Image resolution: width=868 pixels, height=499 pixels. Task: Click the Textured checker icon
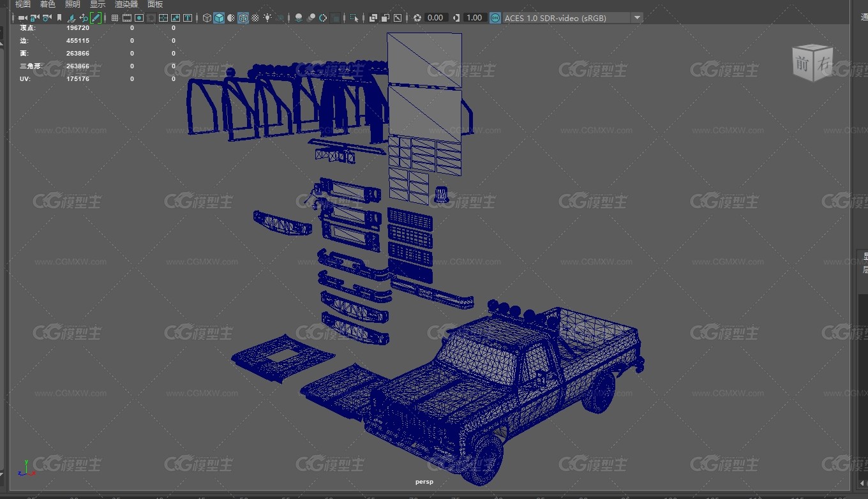coord(255,18)
